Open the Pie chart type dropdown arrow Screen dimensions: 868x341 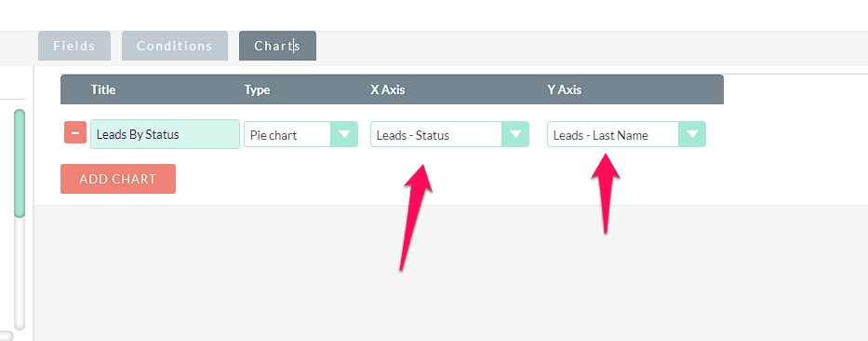(344, 135)
